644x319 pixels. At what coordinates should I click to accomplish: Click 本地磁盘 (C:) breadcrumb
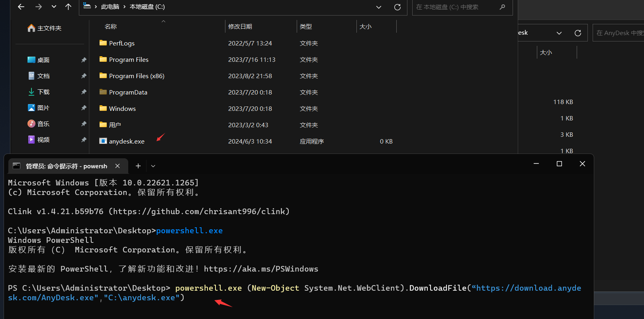pyautogui.click(x=147, y=7)
